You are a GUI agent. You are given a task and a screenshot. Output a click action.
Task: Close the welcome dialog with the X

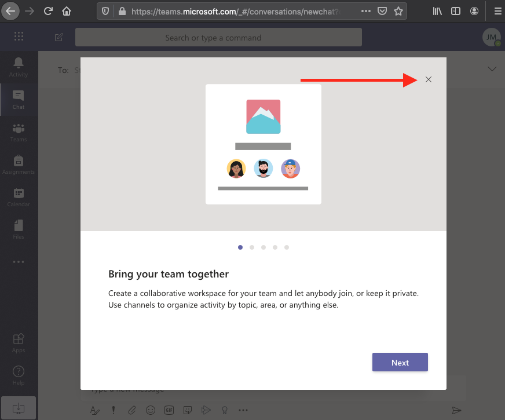point(429,80)
